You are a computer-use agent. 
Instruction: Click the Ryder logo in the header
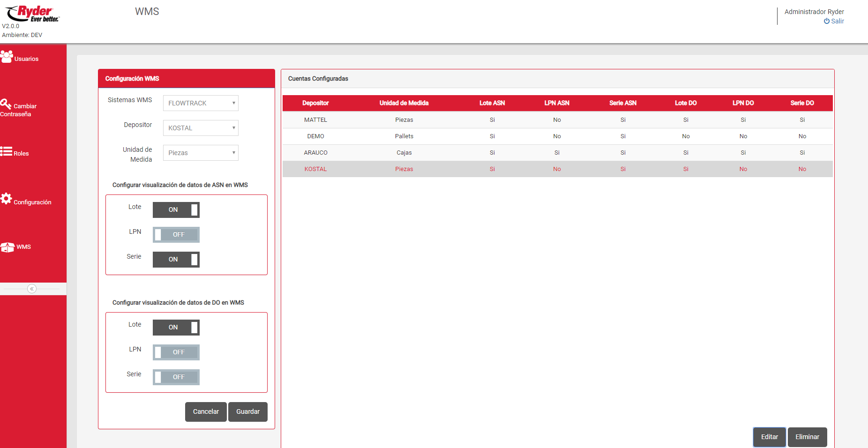32,14
